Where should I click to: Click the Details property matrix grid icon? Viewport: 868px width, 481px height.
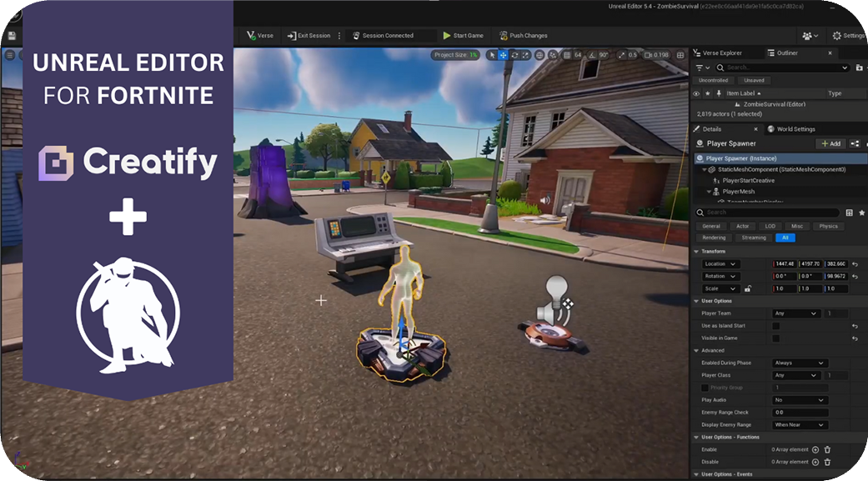pyautogui.click(x=849, y=213)
